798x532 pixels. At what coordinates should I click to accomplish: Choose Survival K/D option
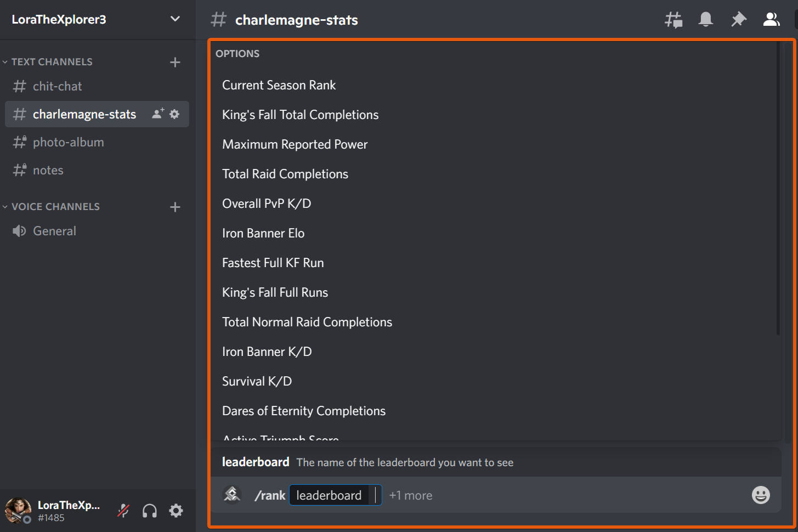point(495,381)
